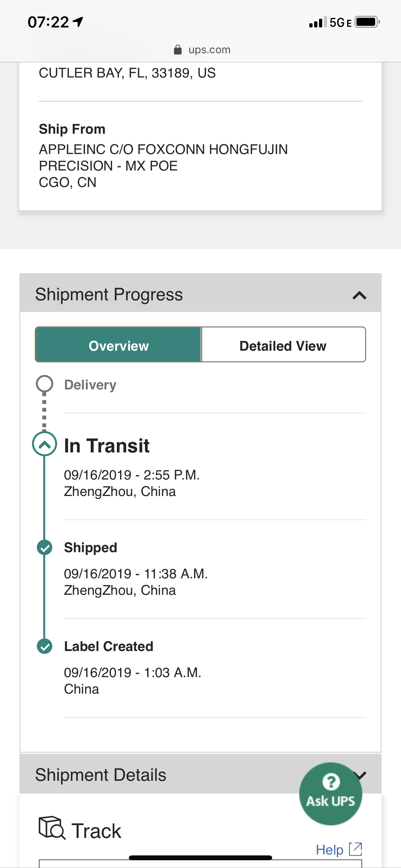Collapse the Shipment Progress section chevron
The image size is (401, 868).
coord(359,295)
